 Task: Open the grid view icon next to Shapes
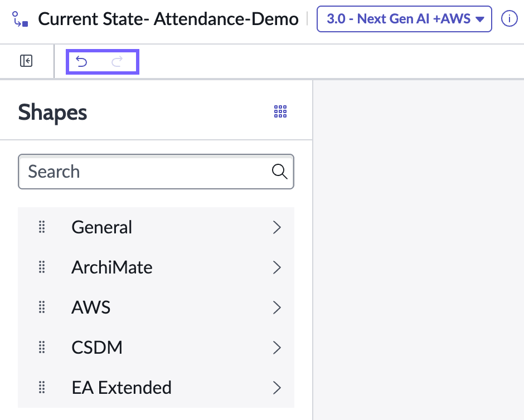(280, 111)
